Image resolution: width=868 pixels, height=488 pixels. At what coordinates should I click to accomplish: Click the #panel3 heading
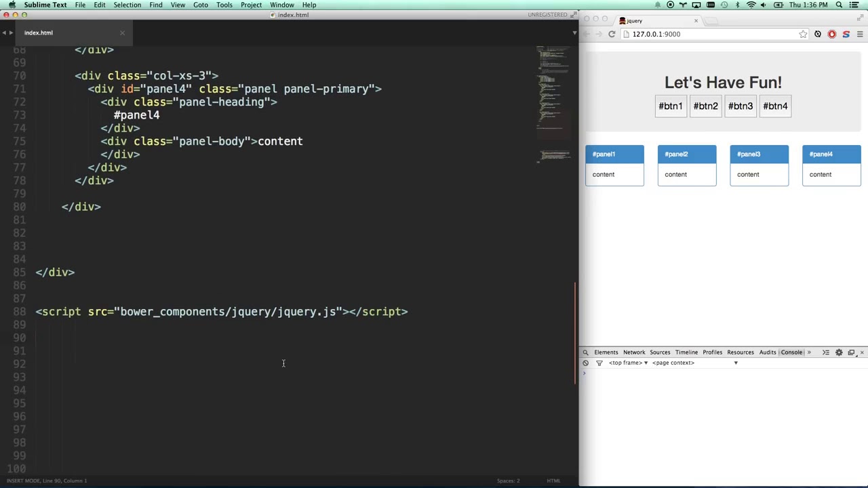759,154
